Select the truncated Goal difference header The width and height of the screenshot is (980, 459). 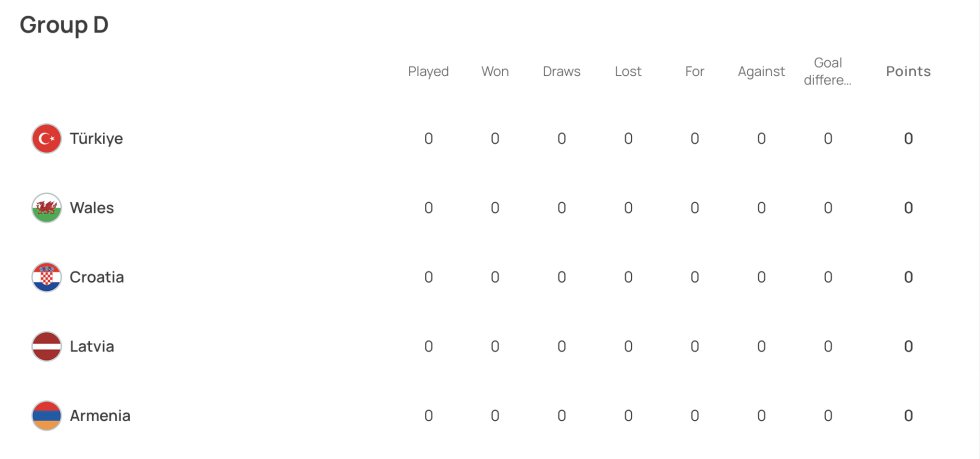pos(828,71)
